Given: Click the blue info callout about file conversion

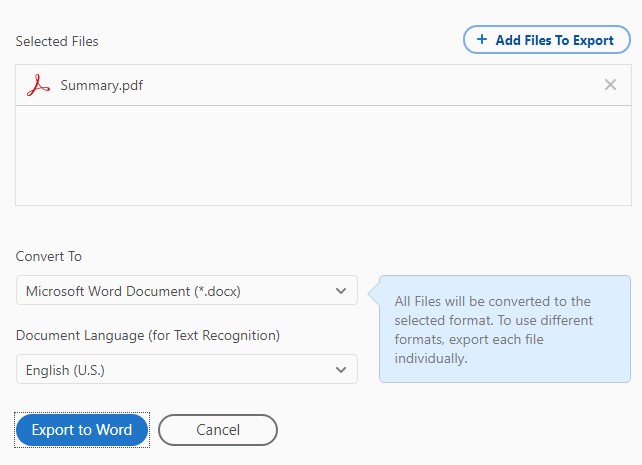Looking at the screenshot, I should tap(504, 329).
